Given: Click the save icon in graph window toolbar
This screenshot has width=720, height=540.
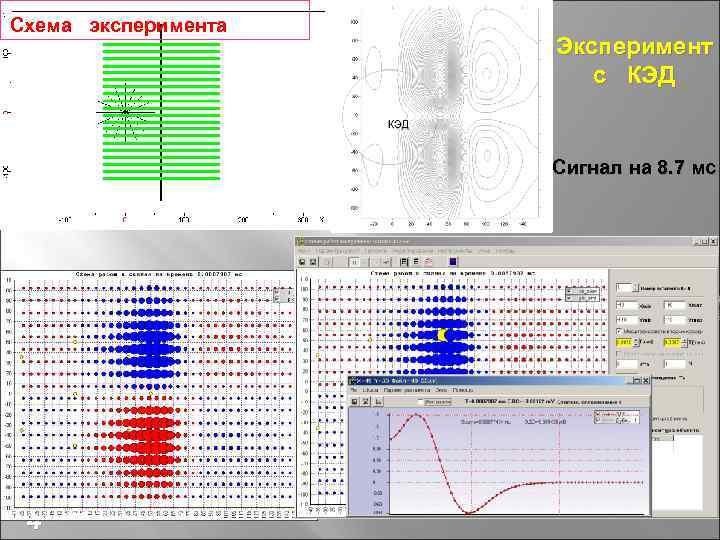Looking at the screenshot, I should click(x=354, y=402).
